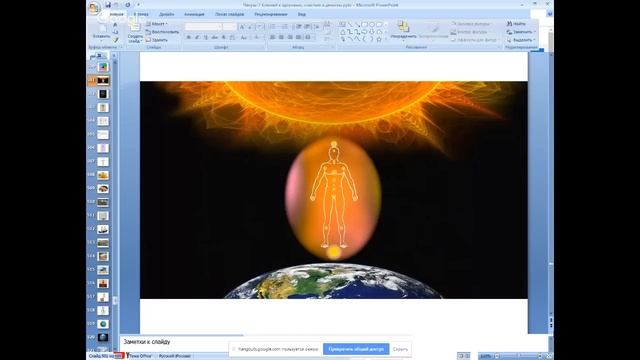This screenshot has height=360, width=640.
Task: Toggle underline formatting
Action: coord(206,37)
